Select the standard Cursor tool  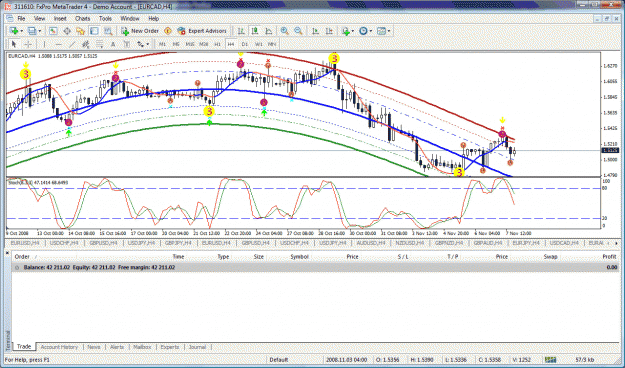click(x=14, y=44)
